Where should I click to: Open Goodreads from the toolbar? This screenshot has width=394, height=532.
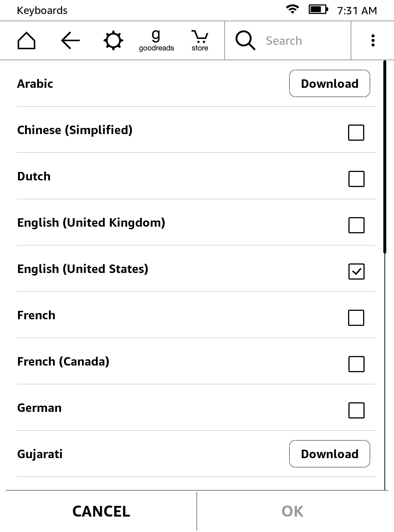coord(156,40)
